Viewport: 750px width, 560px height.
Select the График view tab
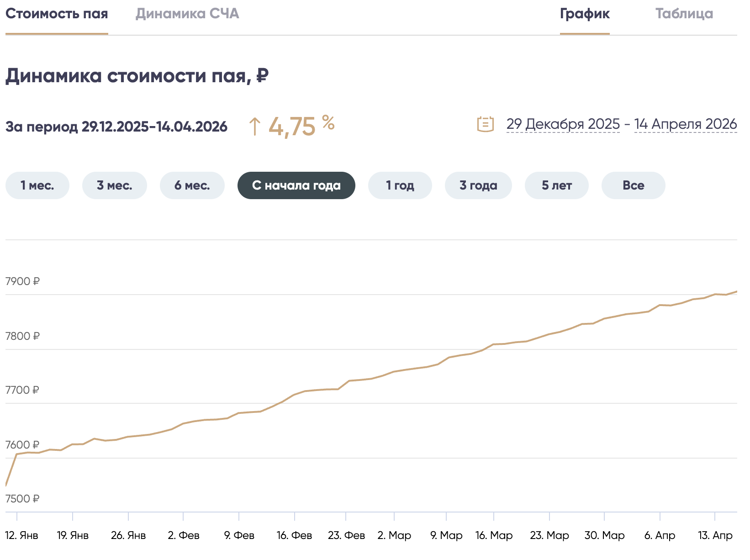coord(584,14)
